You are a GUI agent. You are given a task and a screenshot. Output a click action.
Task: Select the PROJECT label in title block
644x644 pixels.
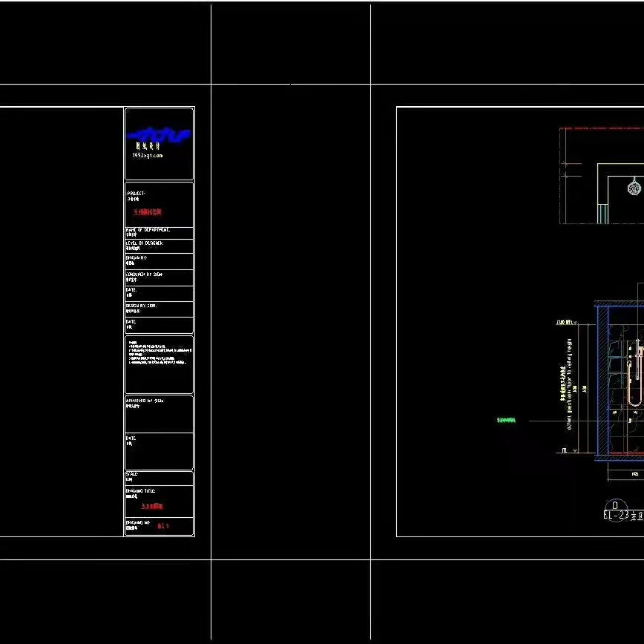(x=137, y=194)
